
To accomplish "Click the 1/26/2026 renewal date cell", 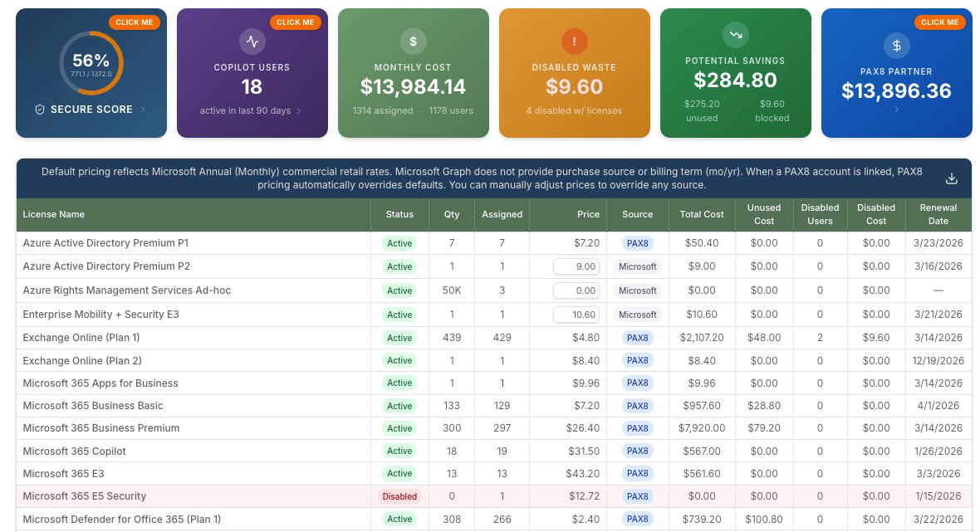I will point(938,451).
